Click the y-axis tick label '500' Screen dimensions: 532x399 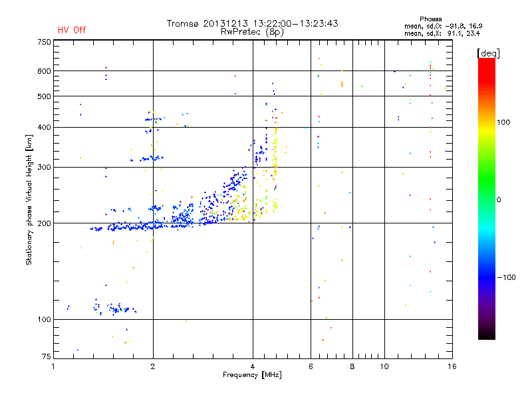point(44,96)
